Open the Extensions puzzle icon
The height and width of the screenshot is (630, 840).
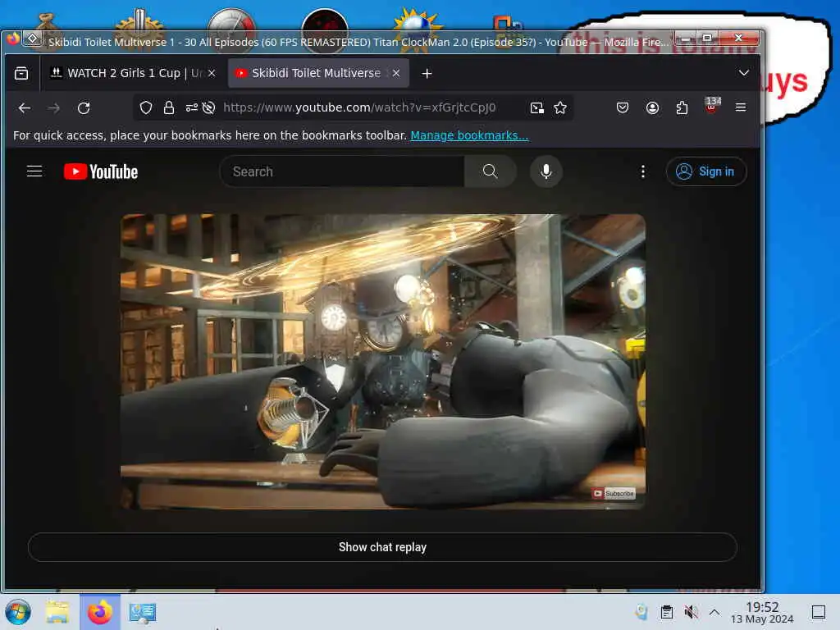click(x=682, y=107)
